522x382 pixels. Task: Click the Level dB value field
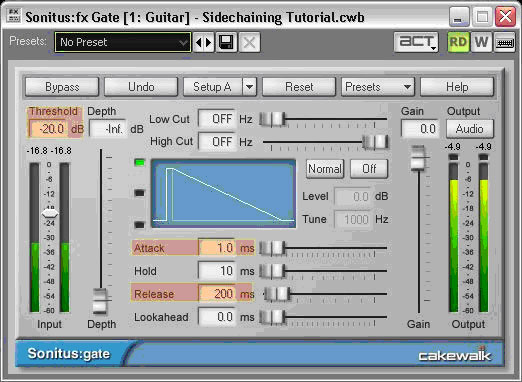point(354,197)
